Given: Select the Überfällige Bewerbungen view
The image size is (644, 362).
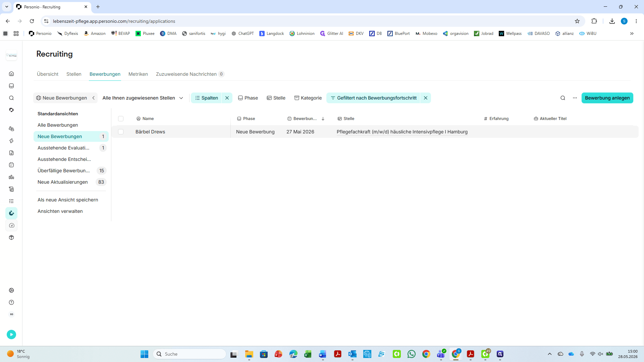Looking at the screenshot, I should click(71, 171).
